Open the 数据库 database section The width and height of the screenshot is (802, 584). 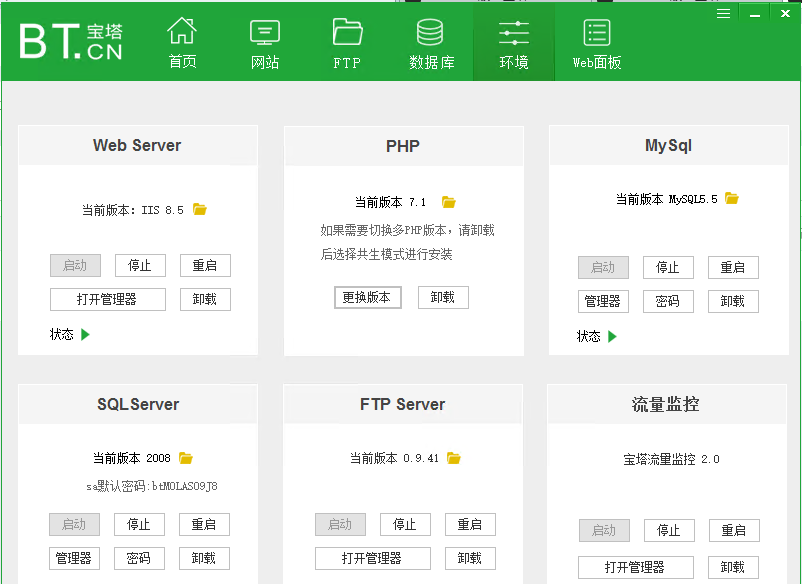pyautogui.click(x=431, y=44)
